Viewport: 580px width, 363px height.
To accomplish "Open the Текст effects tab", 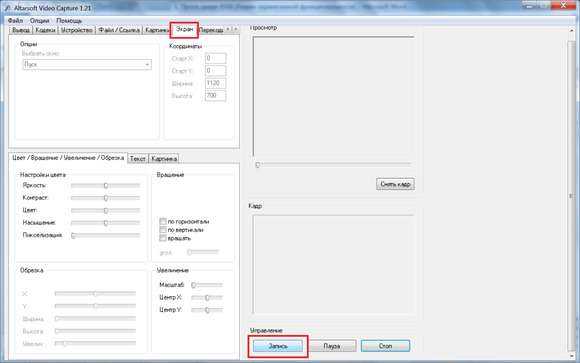I will click(138, 159).
